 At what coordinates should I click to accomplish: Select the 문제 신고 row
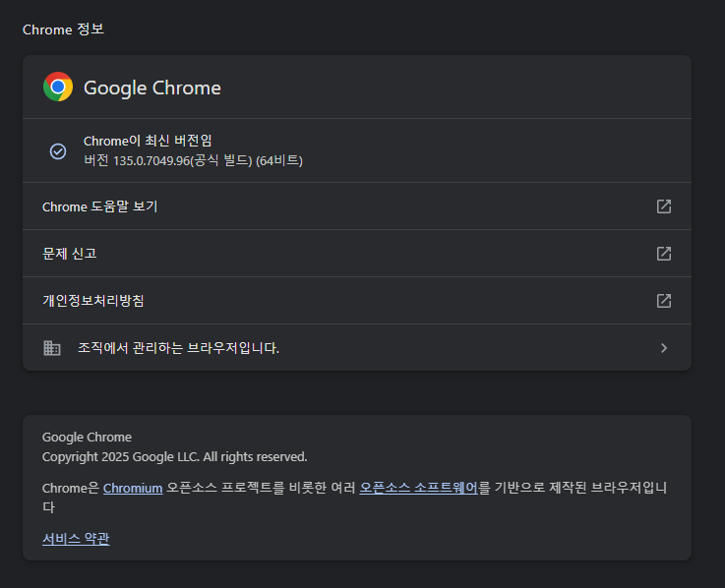coord(357,254)
